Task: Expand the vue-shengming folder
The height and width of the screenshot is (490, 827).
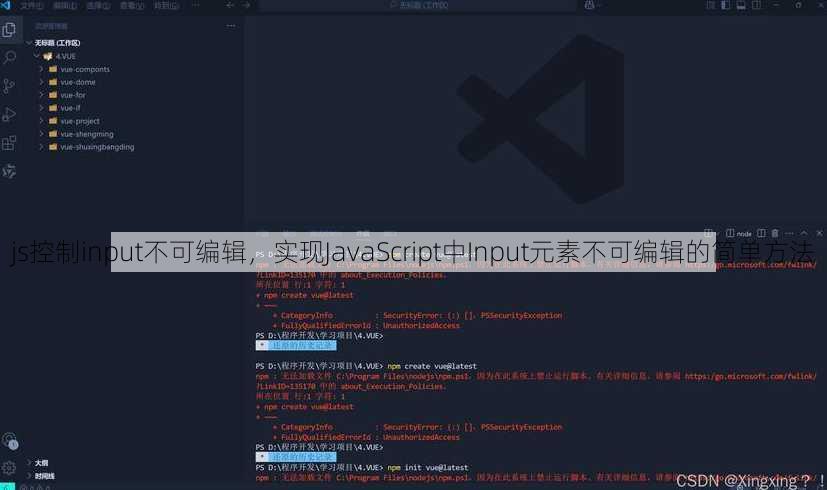Action: 41,134
